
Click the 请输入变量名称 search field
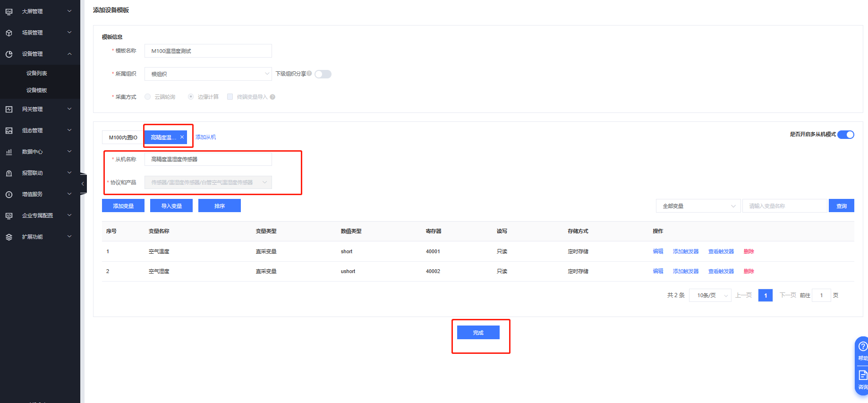point(785,206)
